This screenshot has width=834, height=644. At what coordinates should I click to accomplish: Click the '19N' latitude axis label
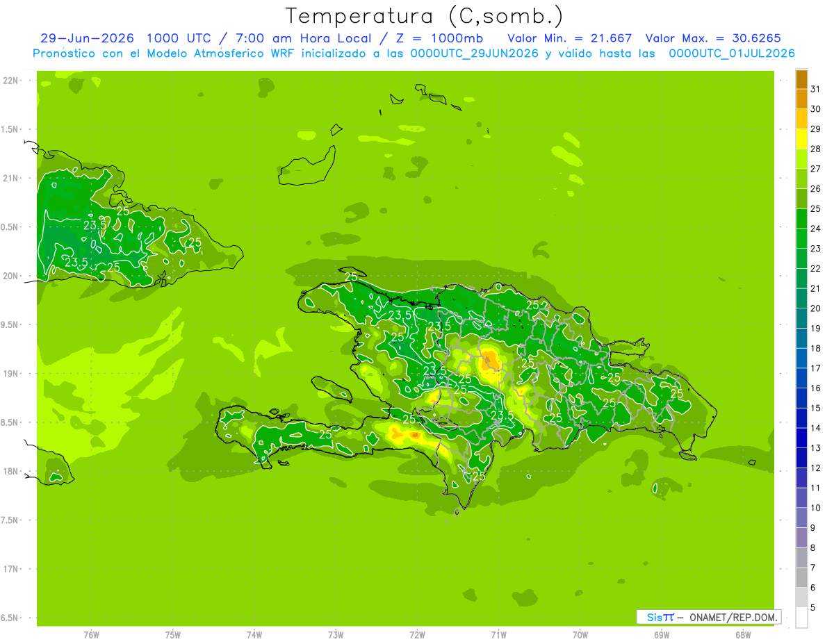11,374
